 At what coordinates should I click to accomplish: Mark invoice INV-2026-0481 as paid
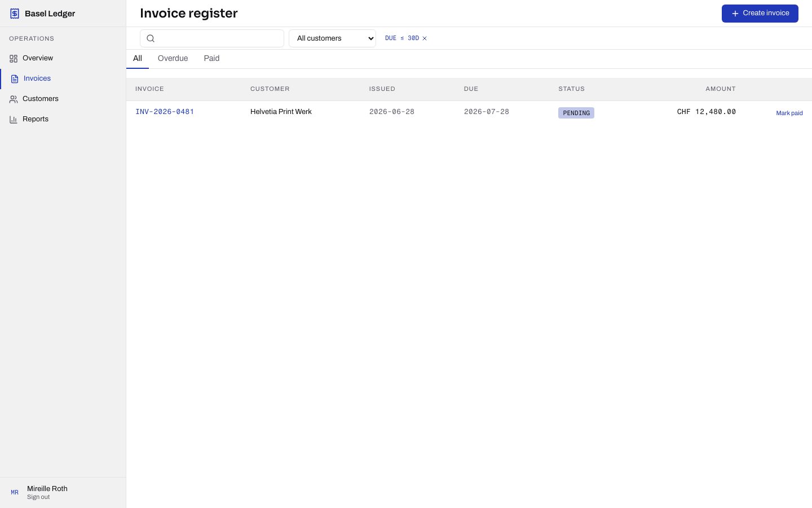tap(789, 113)
